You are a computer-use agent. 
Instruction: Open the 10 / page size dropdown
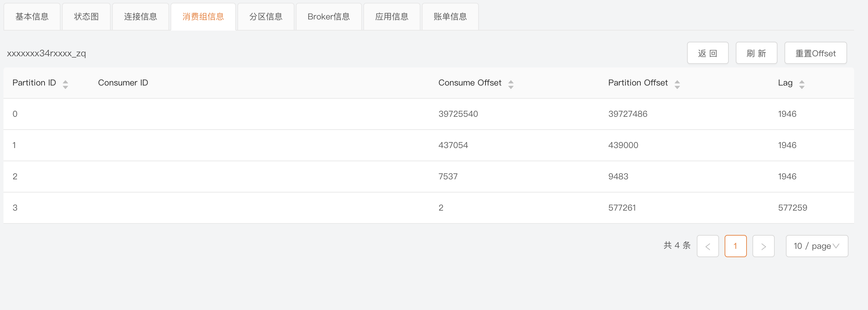pos(816,246)
